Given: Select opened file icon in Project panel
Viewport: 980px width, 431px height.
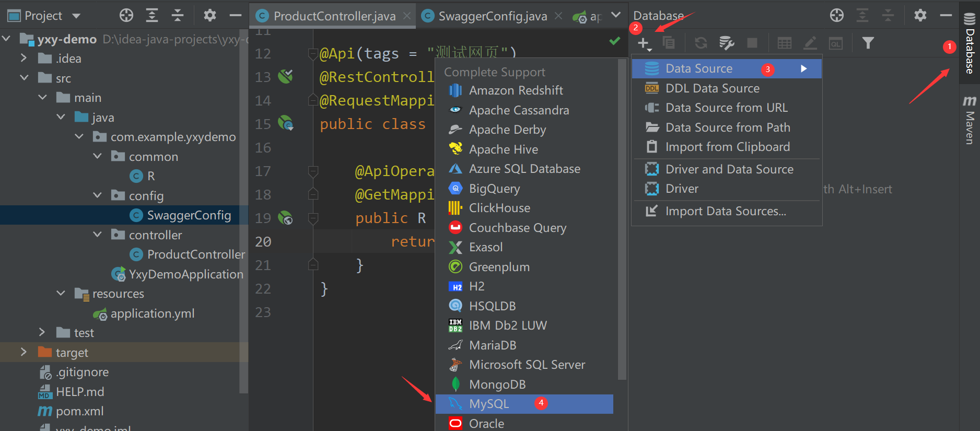Looking at the screenshot, I should pyautogui.click(x=126, y=16).
